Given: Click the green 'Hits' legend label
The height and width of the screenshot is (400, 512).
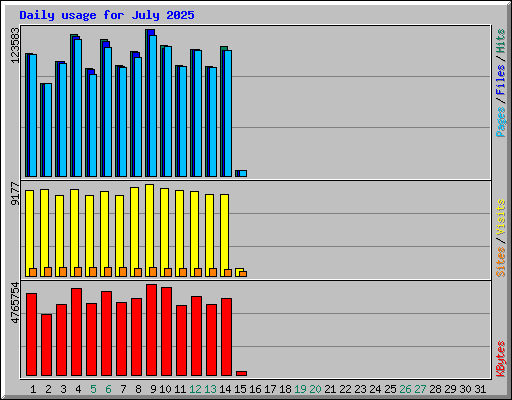Looking at the screenshot, I should (x=500, y=41).
